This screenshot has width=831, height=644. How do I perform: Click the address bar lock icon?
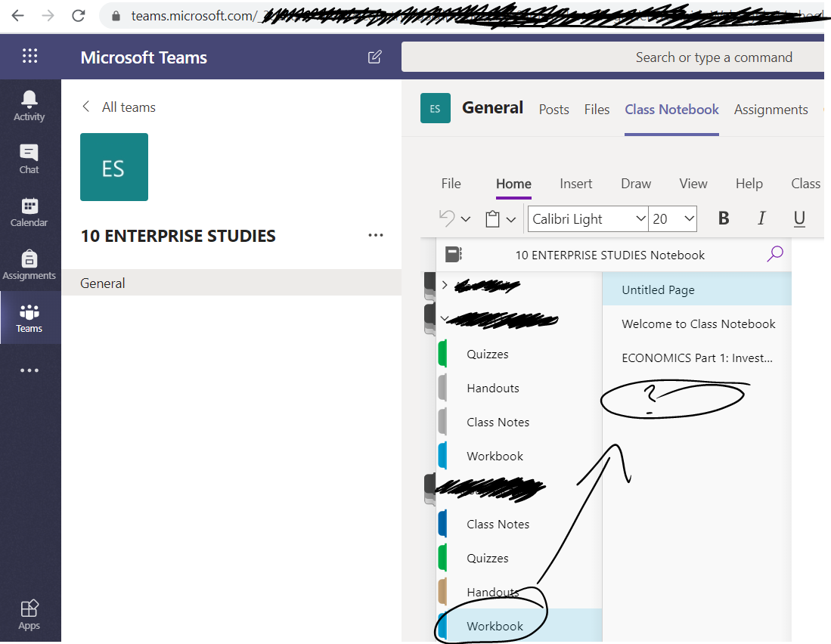pyautogui.click(x=116, y=16)
